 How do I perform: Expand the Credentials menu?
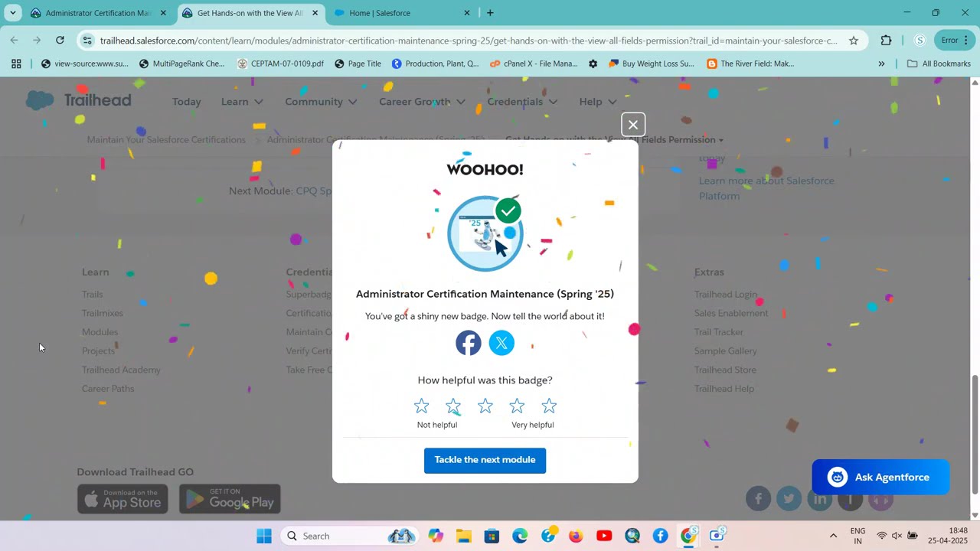[x=522, y=101]
